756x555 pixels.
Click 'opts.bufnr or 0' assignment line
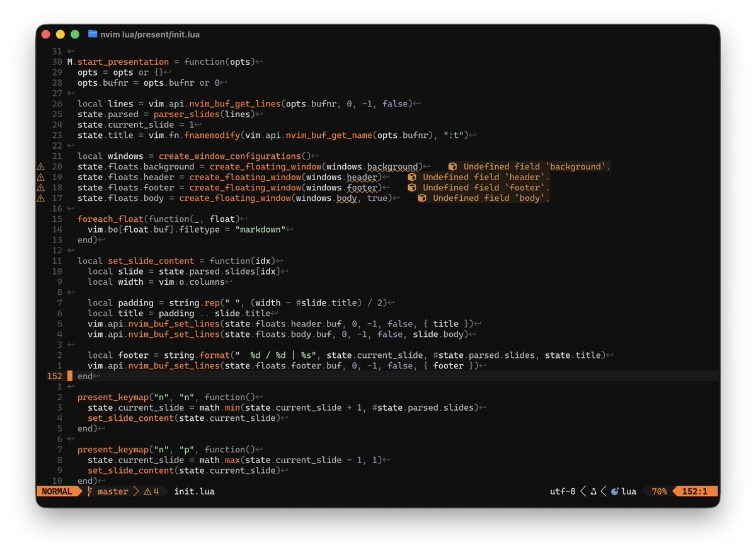(149, 83)
